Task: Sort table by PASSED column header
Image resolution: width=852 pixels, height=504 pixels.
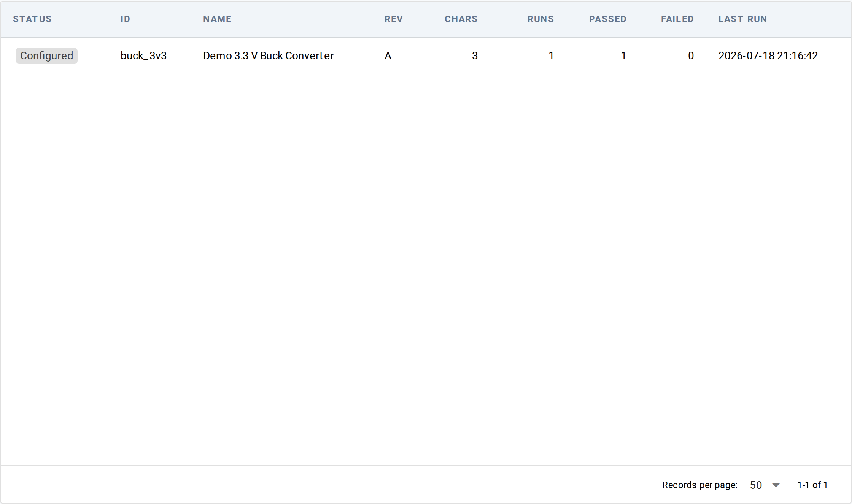Action: pos(607,19)
